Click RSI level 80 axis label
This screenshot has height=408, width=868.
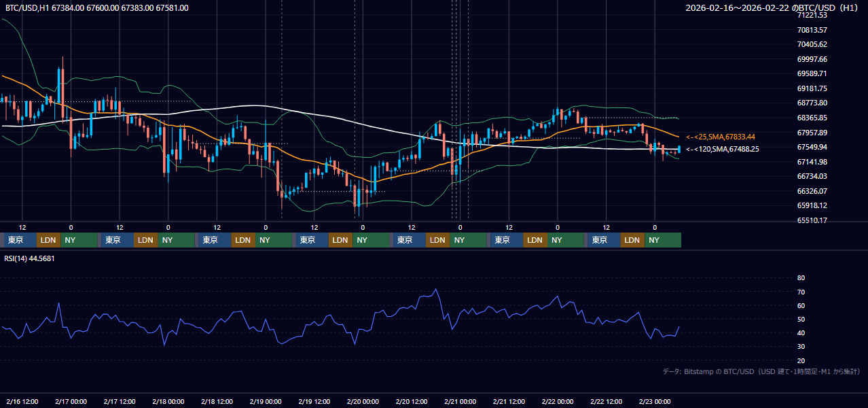(801, 278)
